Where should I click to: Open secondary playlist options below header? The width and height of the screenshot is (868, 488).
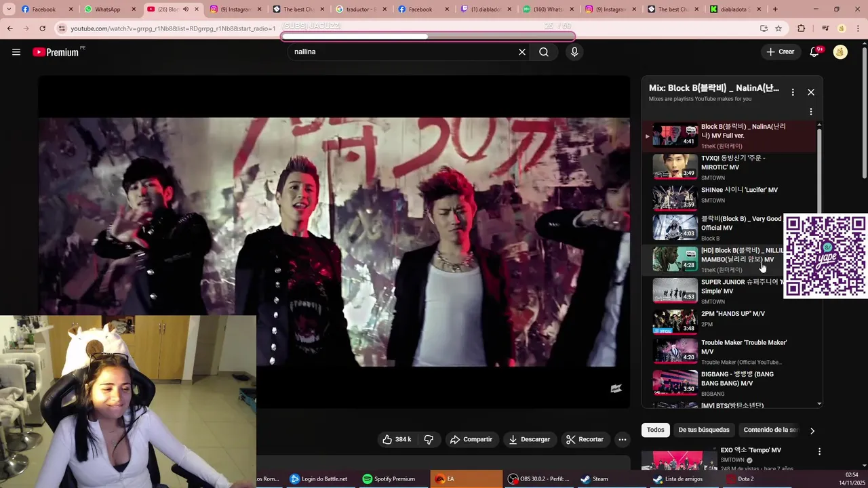[x=811, y=112]
